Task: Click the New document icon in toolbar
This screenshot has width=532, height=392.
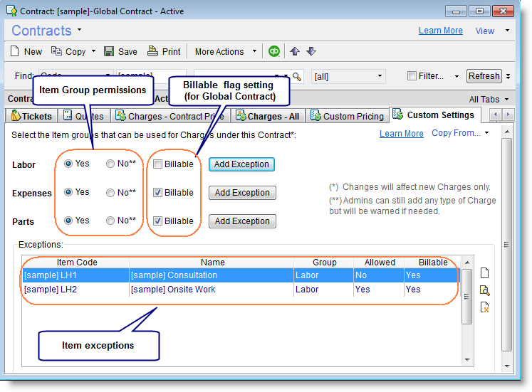Action: tap(16, 51)
